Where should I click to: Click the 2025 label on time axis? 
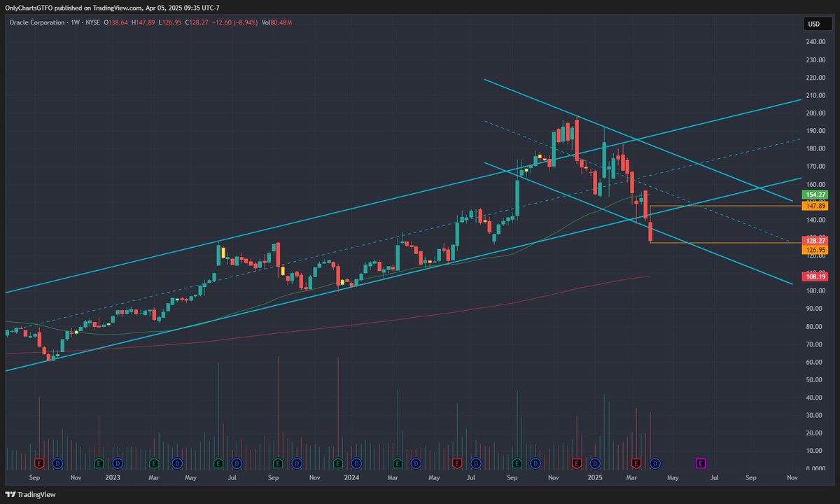tap(595, 477)
